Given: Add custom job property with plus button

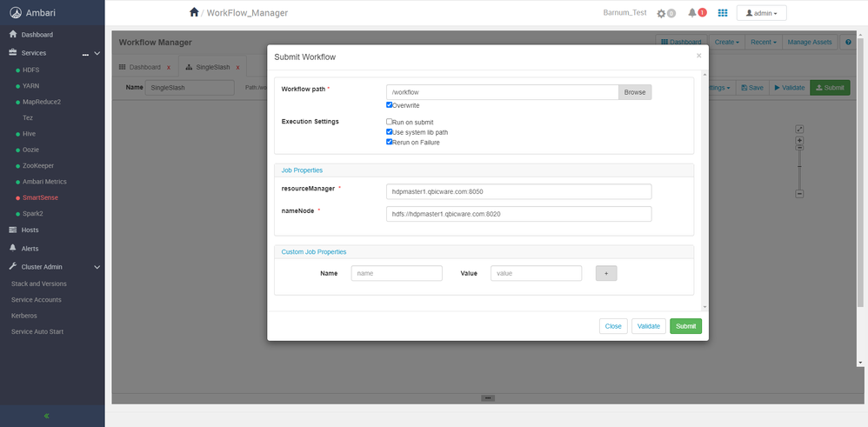Looking at the screenshot, I should (606, 273).
